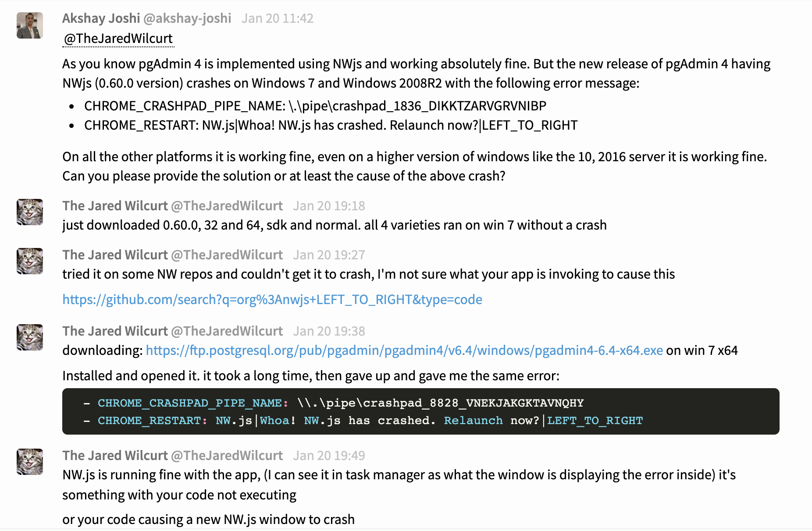Open Akshay Joshi's avatar photo
812x531 pixels.
tap(30, 25)
